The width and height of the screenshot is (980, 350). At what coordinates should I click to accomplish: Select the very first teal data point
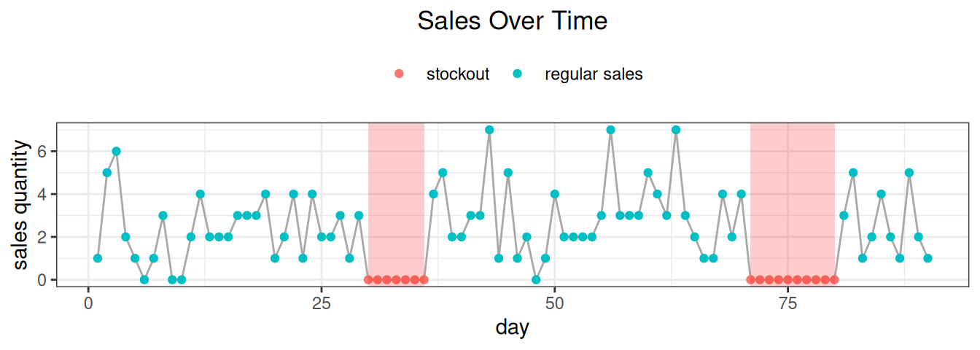pyautogui.click(x=98, y=258)
